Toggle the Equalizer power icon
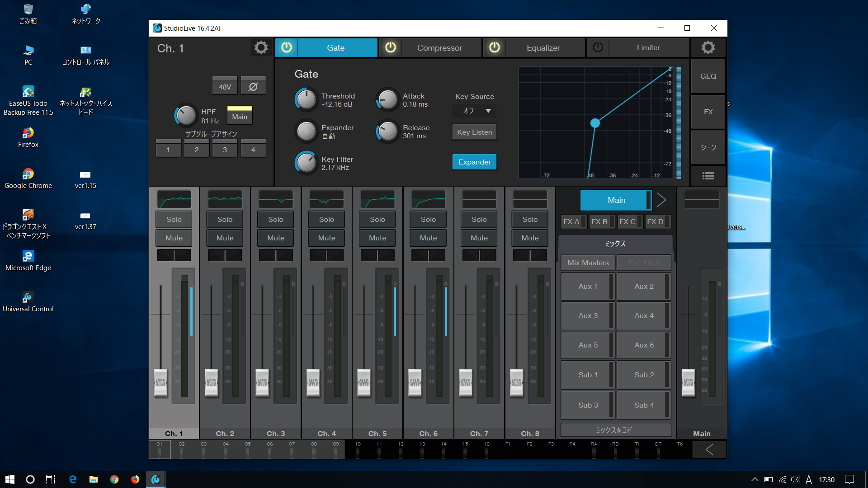This screenshot has height=488, width=868. (495, 47)
